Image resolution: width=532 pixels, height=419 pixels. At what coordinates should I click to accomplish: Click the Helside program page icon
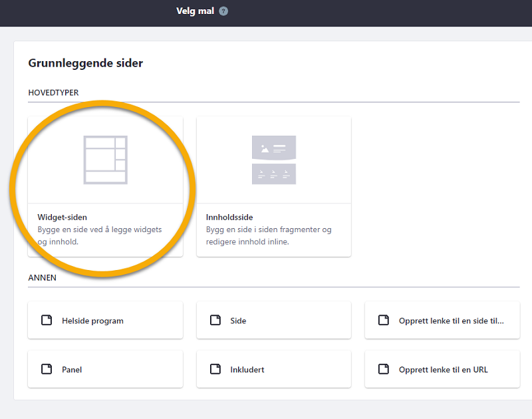click(47, 321)
